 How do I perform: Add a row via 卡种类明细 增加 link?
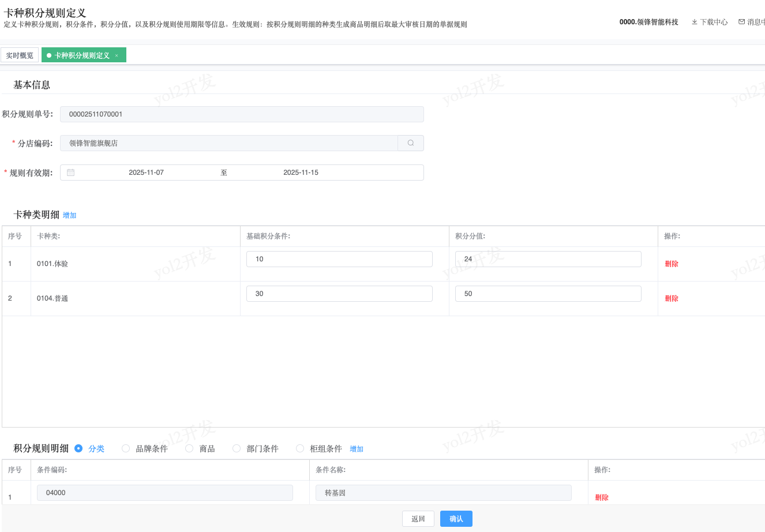pyautogui.click(x=69, y=215)
